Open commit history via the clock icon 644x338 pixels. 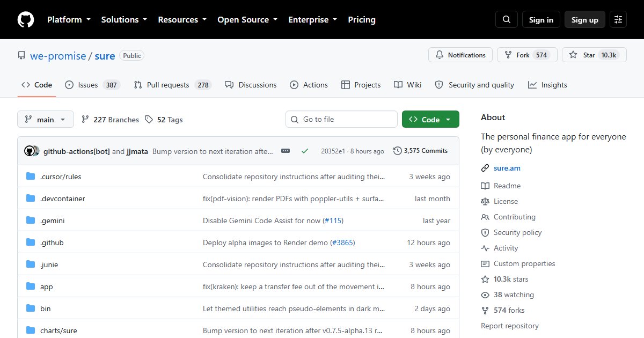398,151
